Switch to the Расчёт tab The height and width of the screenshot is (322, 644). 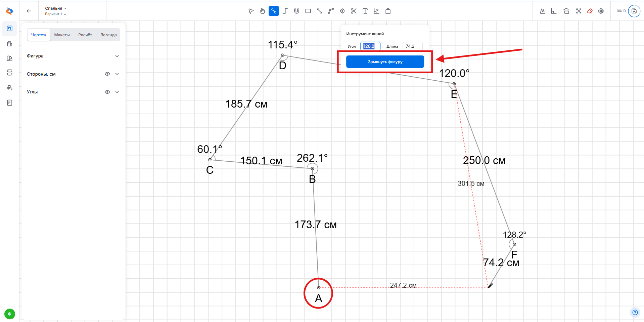coord(85,35)
